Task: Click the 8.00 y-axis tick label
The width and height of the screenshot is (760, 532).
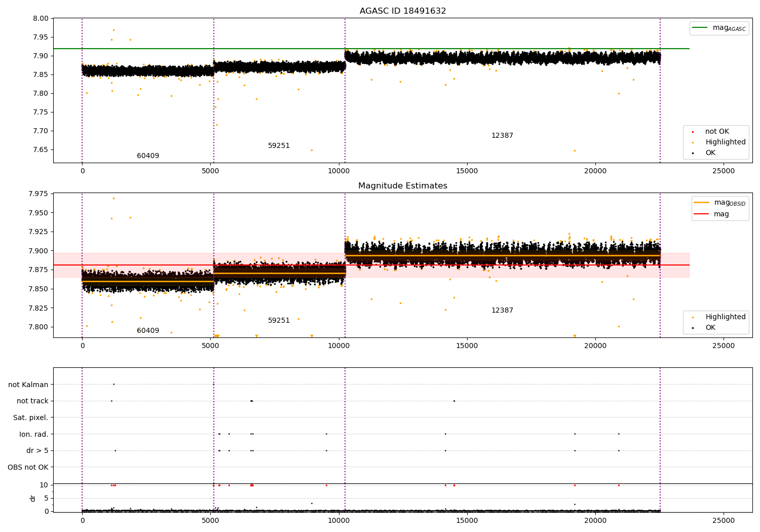Action: [40, 19]
